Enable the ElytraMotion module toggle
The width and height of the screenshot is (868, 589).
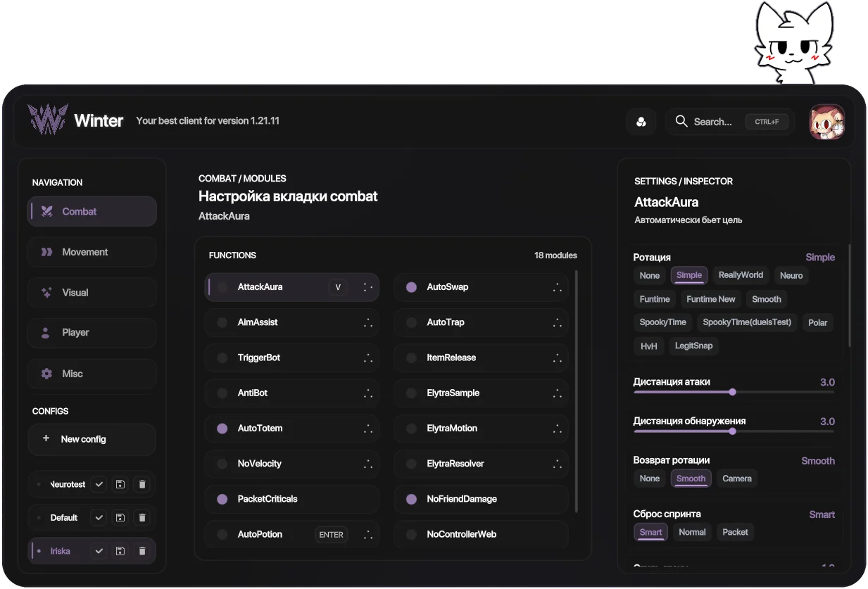click(412, 428)
